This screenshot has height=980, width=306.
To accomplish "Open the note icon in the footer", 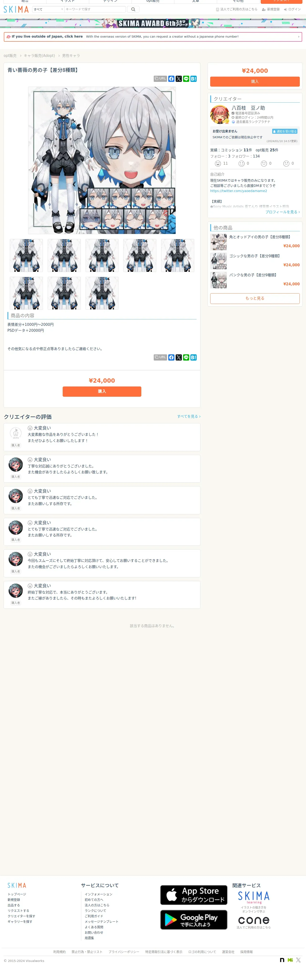I will [x=282, y=960].
